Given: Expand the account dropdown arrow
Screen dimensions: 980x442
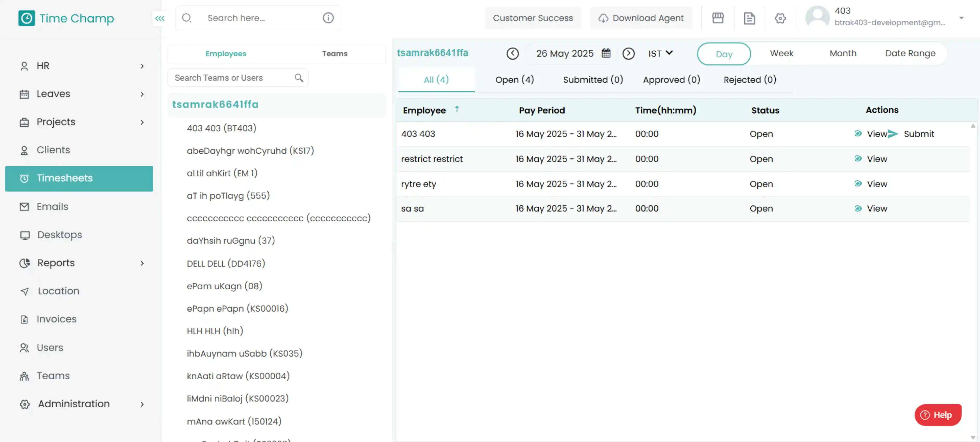Looking at the screenshot, I should click(x=961, y=18).
